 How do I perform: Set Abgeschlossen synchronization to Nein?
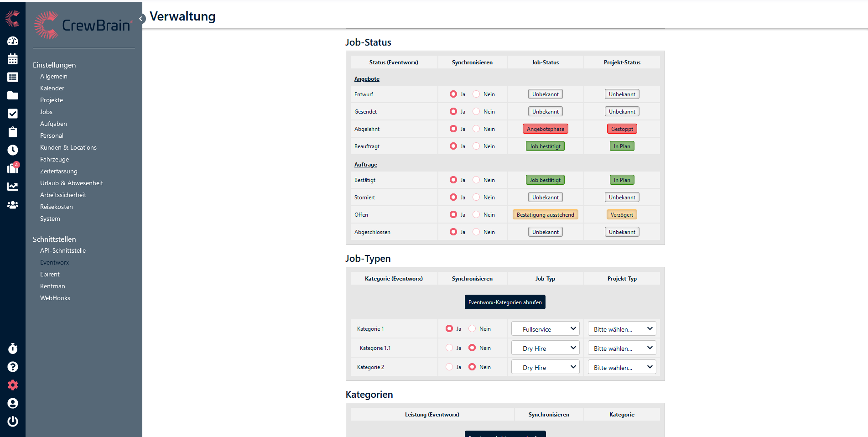click(476, 232)
